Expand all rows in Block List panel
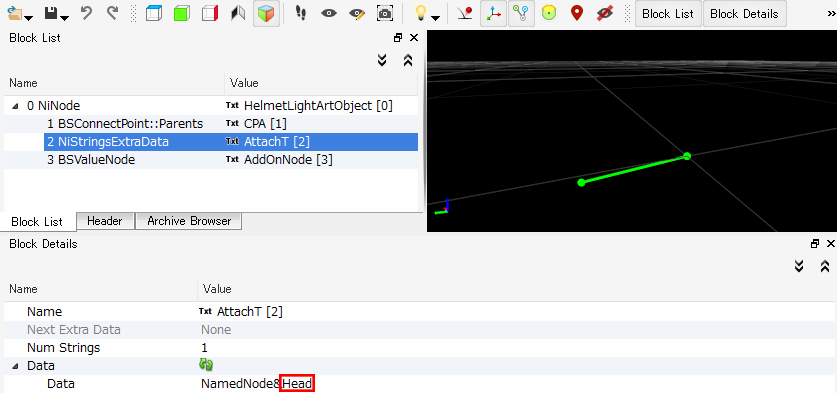Image resolution: width=837 pixels, height=393 pixels. point(382,60)
